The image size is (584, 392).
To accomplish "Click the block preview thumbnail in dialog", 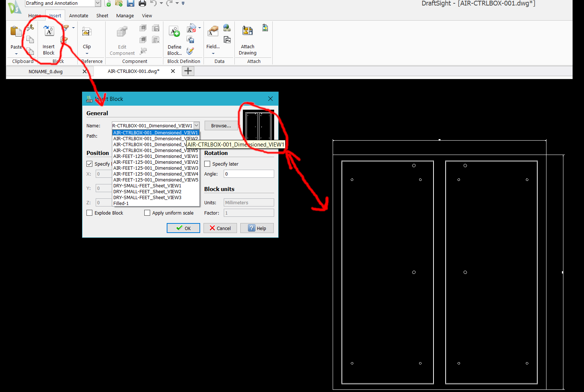I will [x=259, y=125].
